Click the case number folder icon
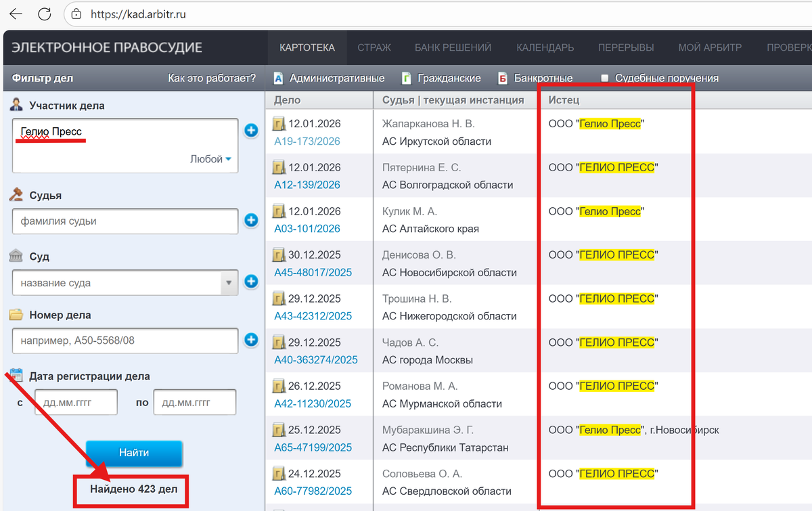 click(16, 315)
